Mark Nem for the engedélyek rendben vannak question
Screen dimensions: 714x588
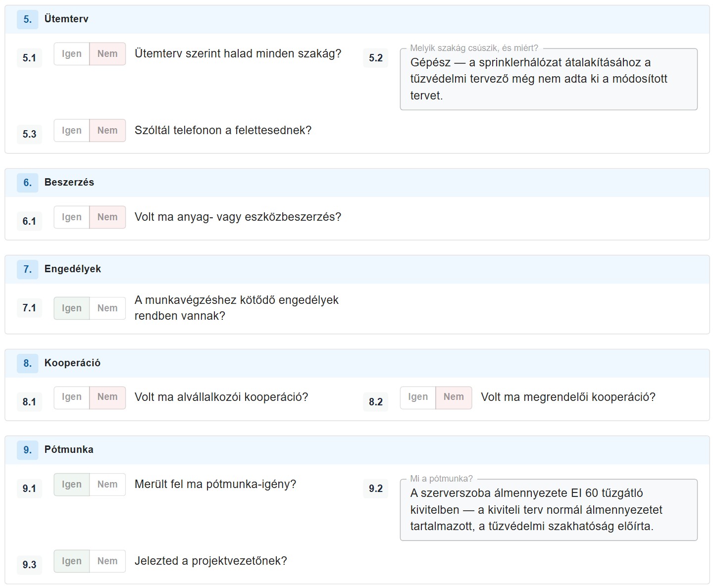pos(107,308)
